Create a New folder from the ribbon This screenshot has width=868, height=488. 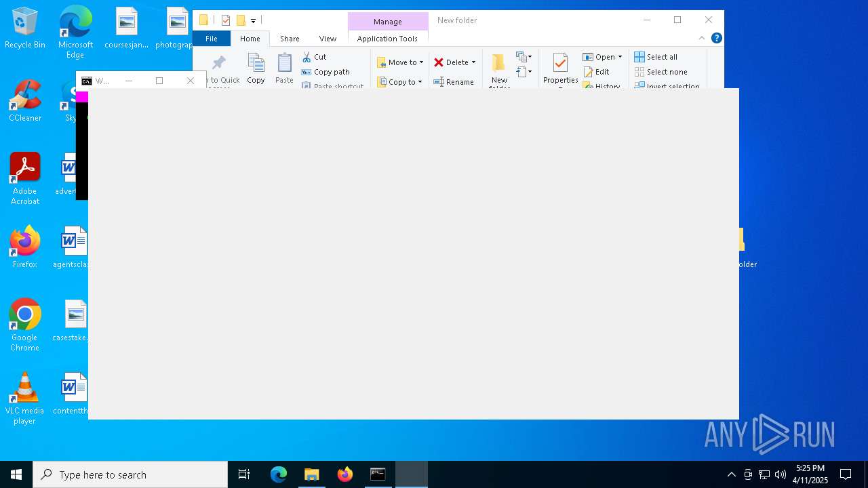coord(499,70)
